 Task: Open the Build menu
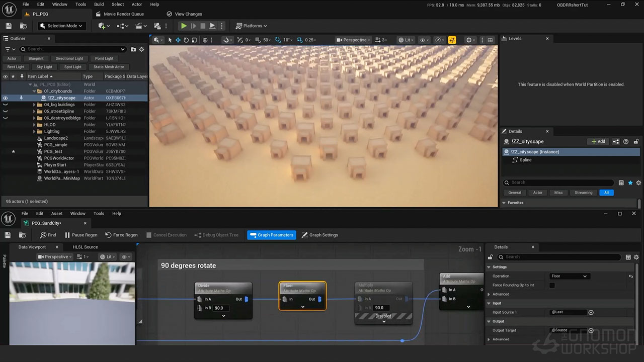(99, 5)
